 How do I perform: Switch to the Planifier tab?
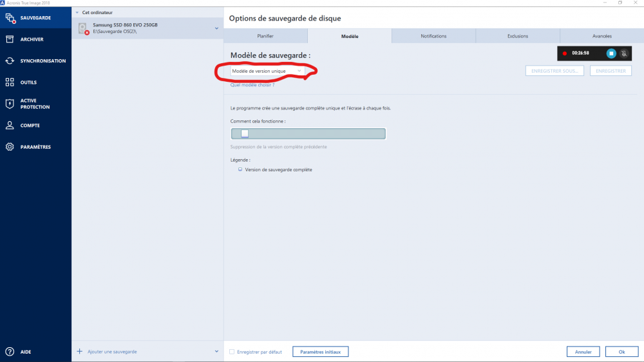pos(265,36)
